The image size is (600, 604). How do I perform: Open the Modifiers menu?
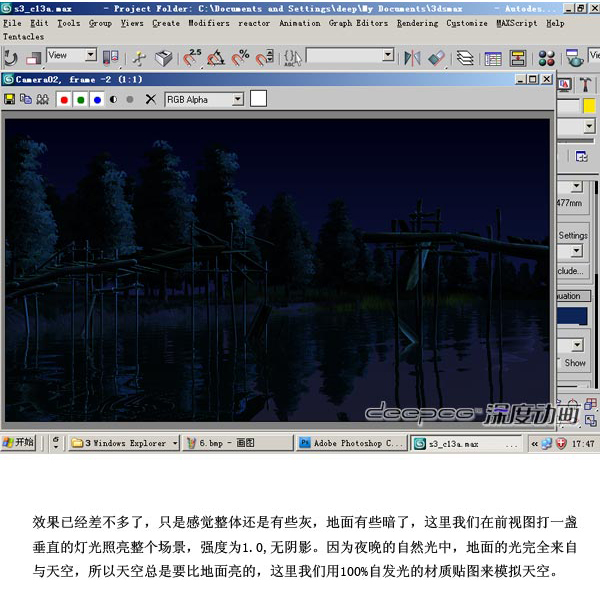pos(209,23)
